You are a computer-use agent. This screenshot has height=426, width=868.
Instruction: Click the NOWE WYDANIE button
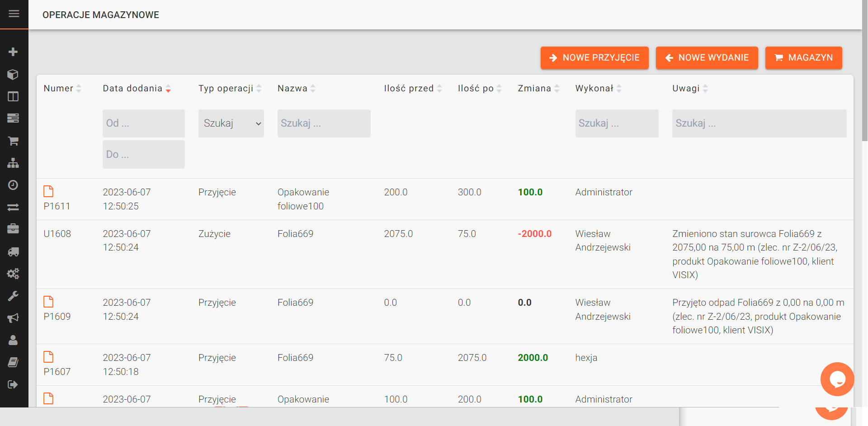(x=707, y=58)
